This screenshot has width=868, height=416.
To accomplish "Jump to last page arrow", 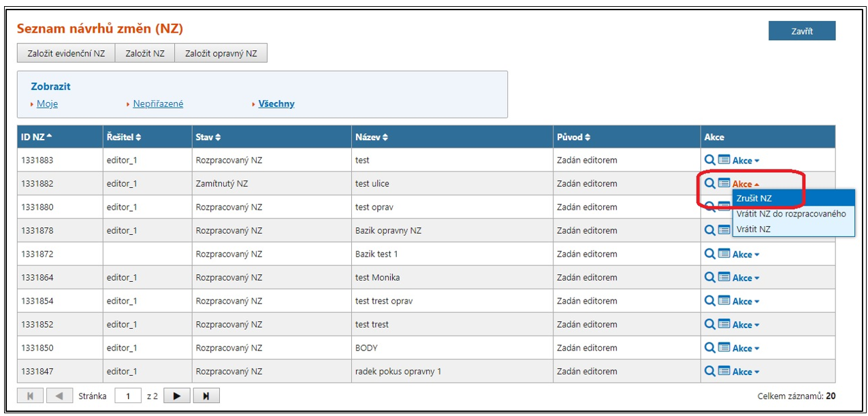I will 206,396.
